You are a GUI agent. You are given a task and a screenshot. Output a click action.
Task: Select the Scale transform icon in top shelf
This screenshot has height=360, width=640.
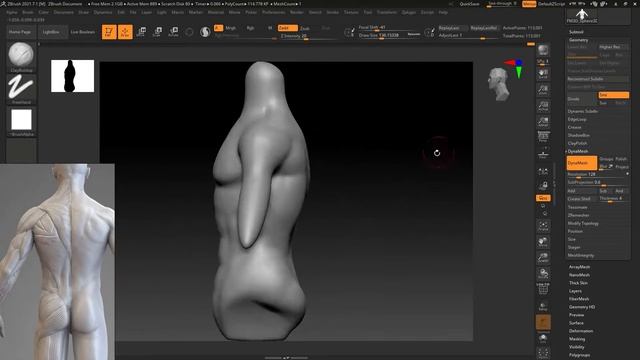[x=158, y=32]
